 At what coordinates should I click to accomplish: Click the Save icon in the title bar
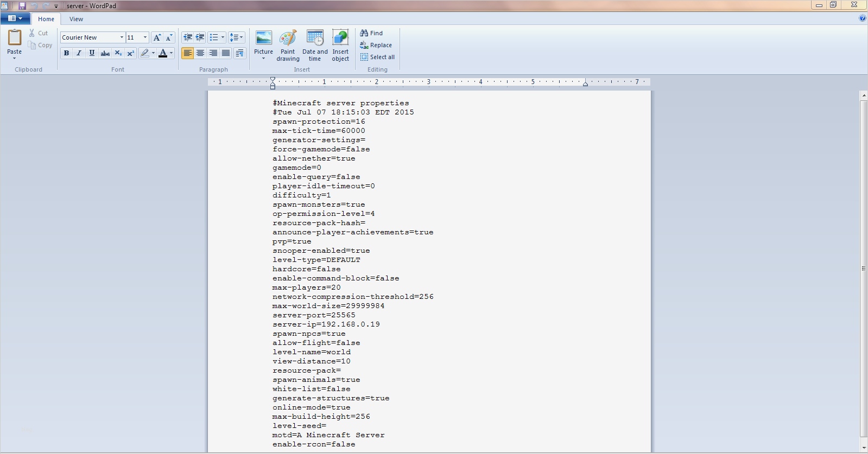click(22, 5)
